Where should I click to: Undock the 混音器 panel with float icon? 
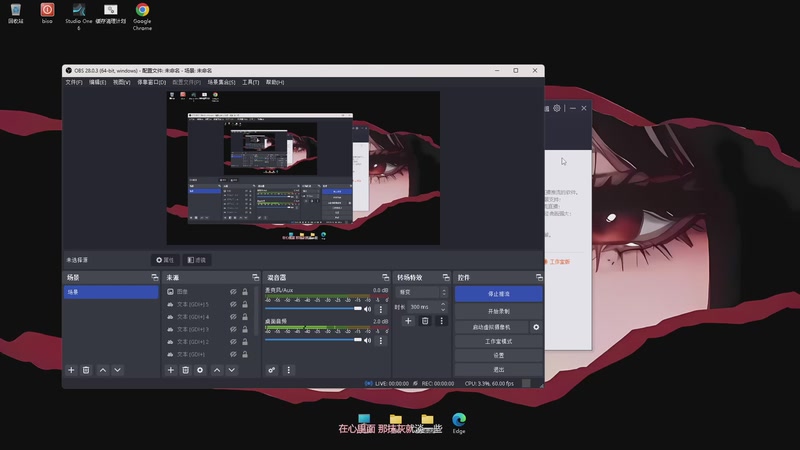pos(385,277)
